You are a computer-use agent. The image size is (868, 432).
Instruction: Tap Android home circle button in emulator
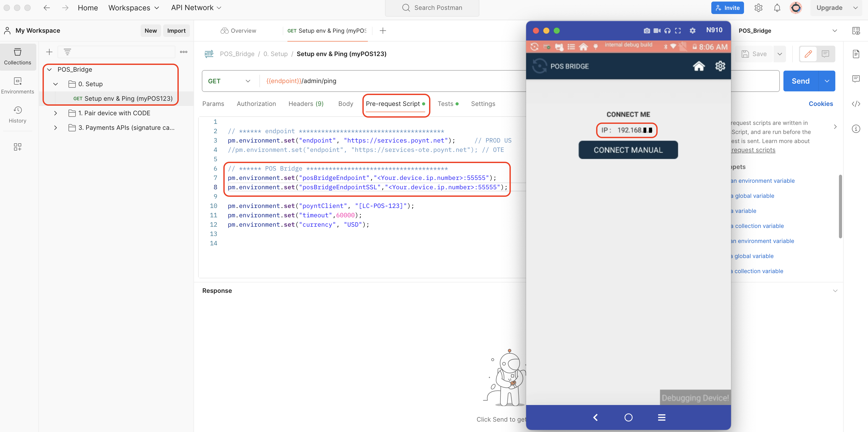click(x=628, y=417)
